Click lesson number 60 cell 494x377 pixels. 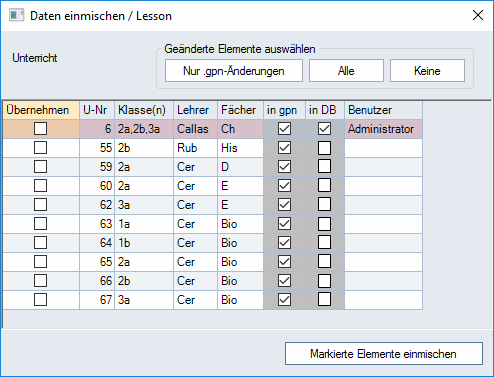[x=97, y=186]
